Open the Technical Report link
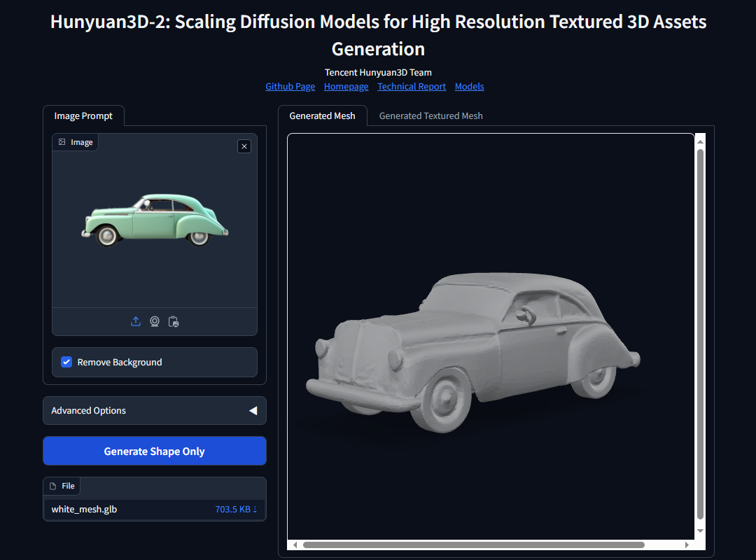Image resolution: width=756 pixels, height=560 pixels. tap(412, 87)
